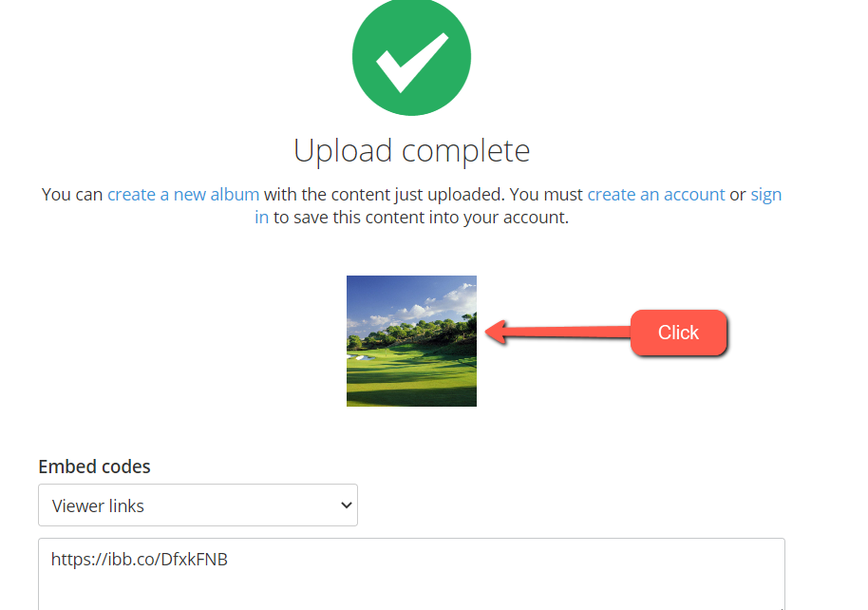Click the textarea resize handle corner

(781, 607)
